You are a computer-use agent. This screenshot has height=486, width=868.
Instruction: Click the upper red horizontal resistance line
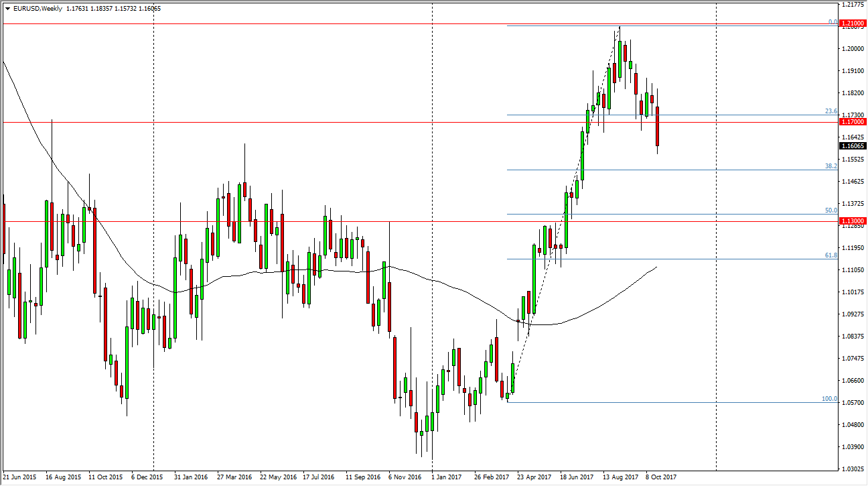[x=268, y=122]
